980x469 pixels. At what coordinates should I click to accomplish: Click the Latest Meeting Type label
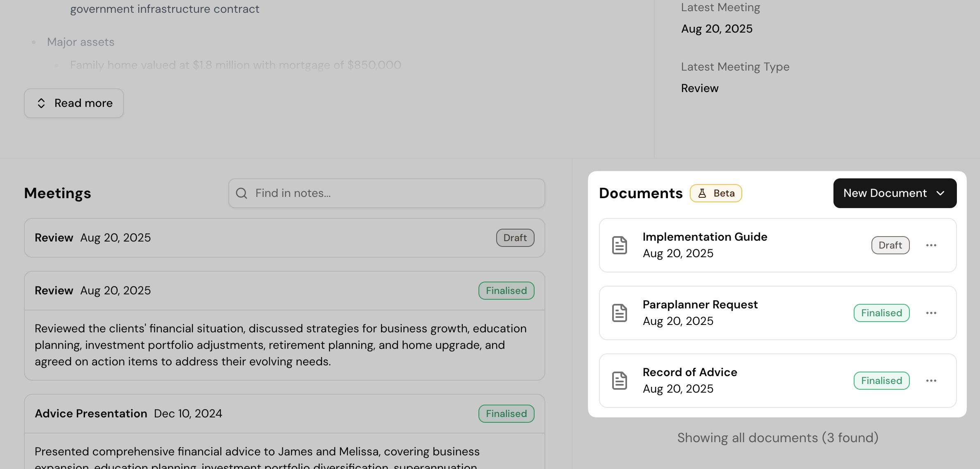735,67
